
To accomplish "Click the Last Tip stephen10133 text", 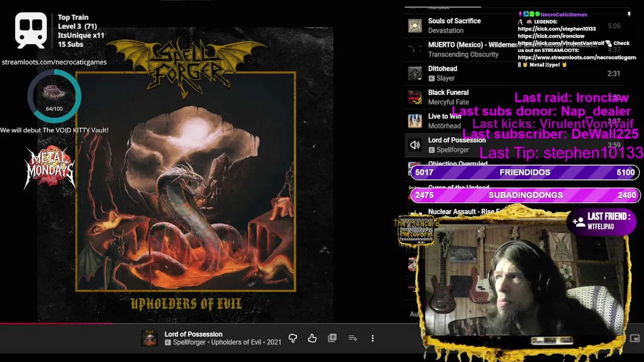I will (x=561, y=153).
